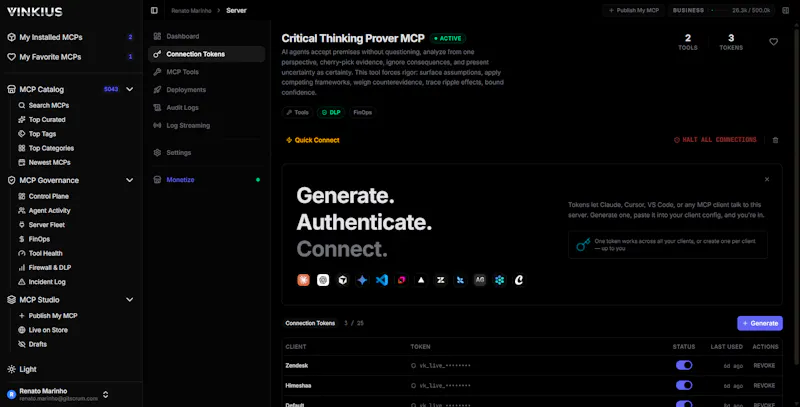Viewport: 800px width, 407px height.
Task: Revoke the Zendesk token
Action: tap(764, 366)
